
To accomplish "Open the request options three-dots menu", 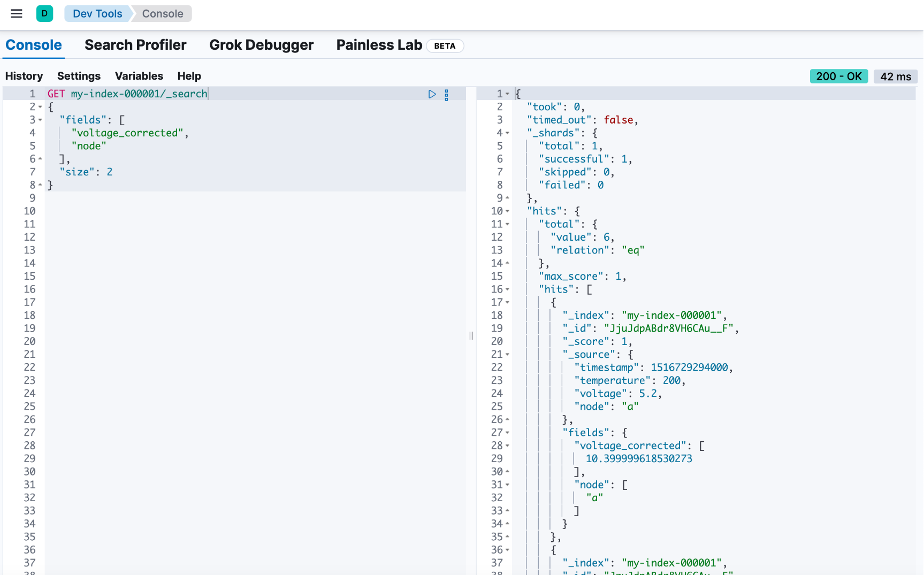I will [x=446, y=95].
